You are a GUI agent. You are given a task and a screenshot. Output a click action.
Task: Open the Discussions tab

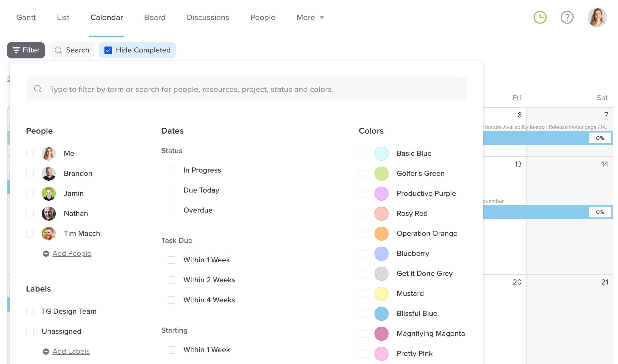(x=208, y=18)
